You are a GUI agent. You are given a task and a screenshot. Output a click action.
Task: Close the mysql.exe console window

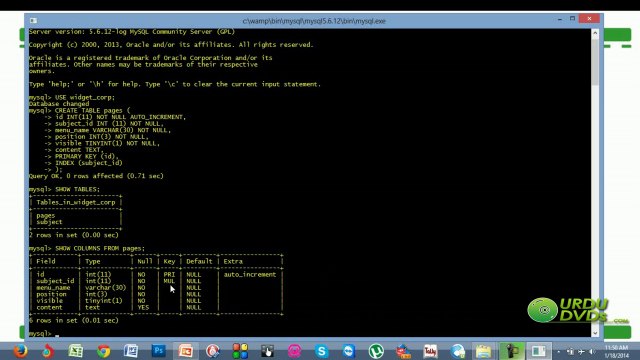589,19
